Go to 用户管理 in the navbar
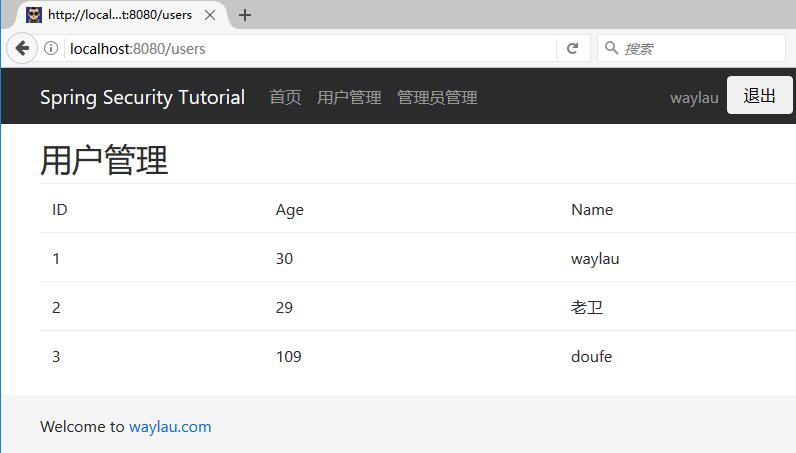The image size is (796, 453). pyautogui.click(x=349, y=97)
